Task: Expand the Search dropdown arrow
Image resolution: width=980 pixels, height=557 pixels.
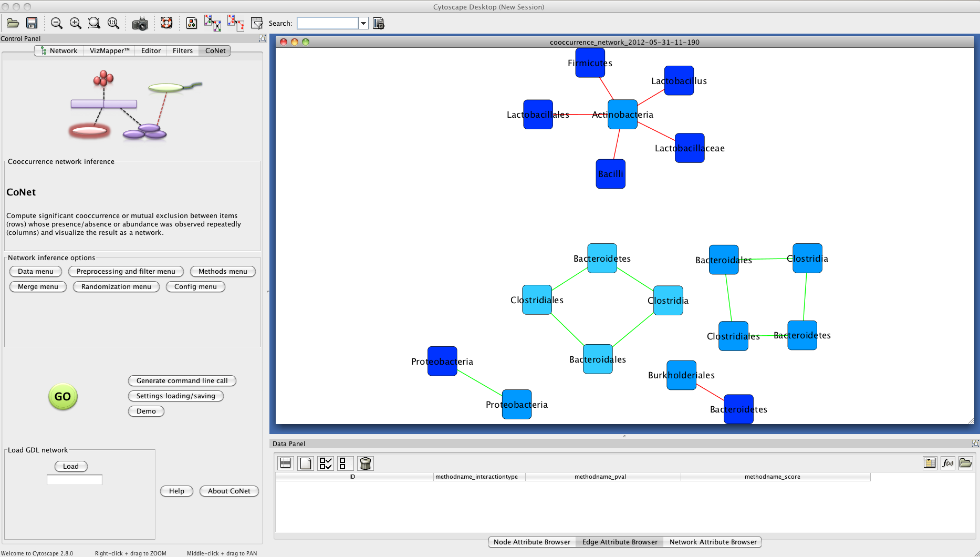Action: 363,23
